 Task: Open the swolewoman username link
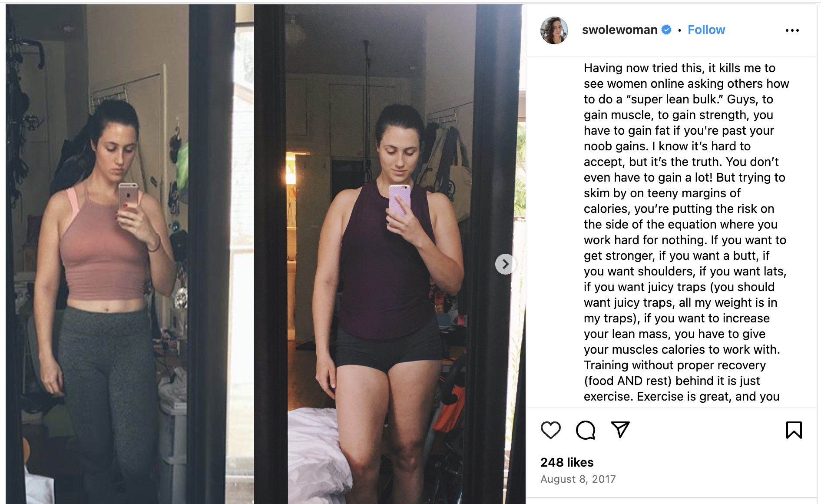pyautogui.click(x=619, y=30)
